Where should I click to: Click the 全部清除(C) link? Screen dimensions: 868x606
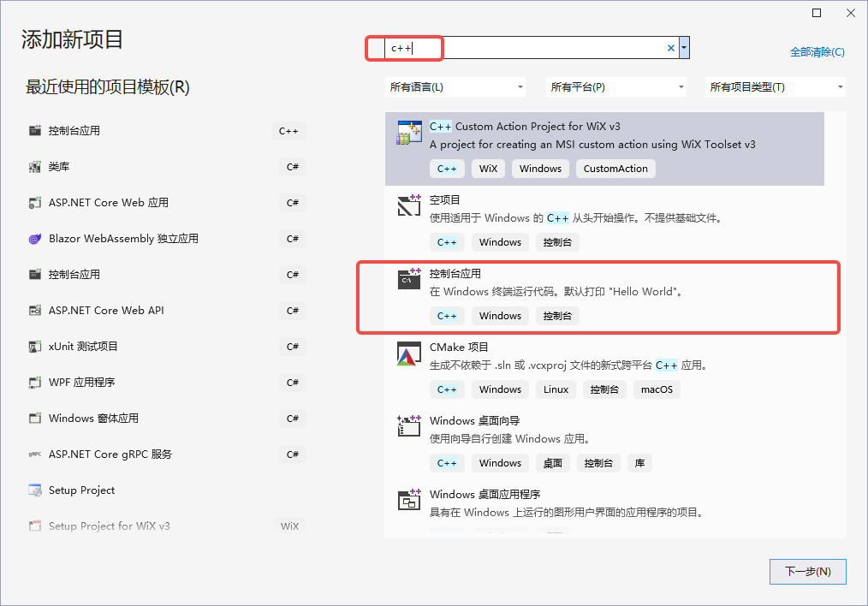tap(817, 52)
